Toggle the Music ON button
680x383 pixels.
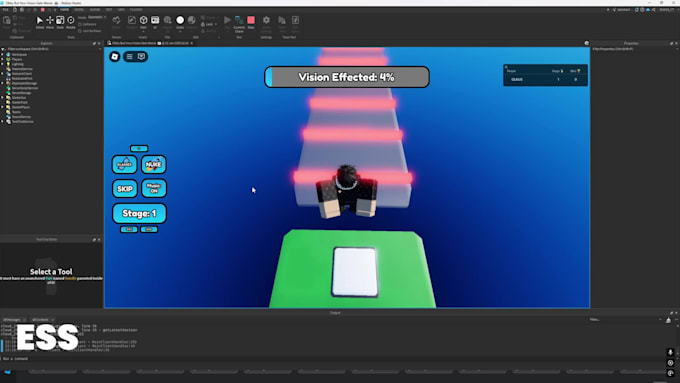(x=154, y=188)
